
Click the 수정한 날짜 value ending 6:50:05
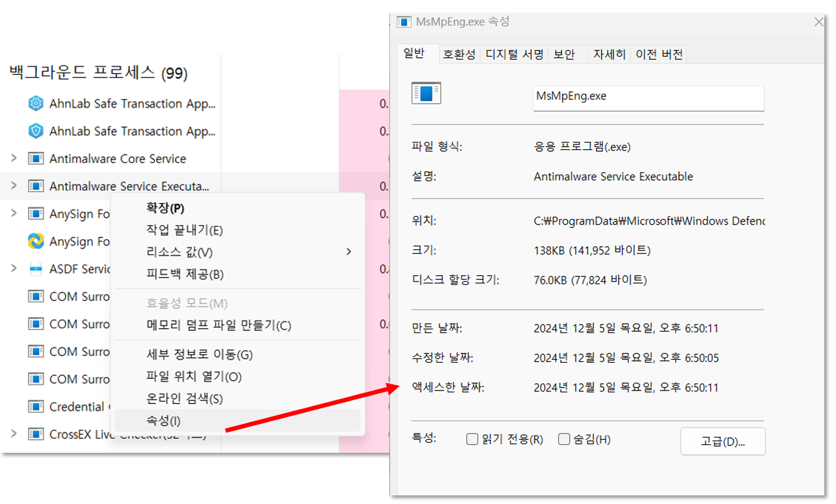click(626, 358)
